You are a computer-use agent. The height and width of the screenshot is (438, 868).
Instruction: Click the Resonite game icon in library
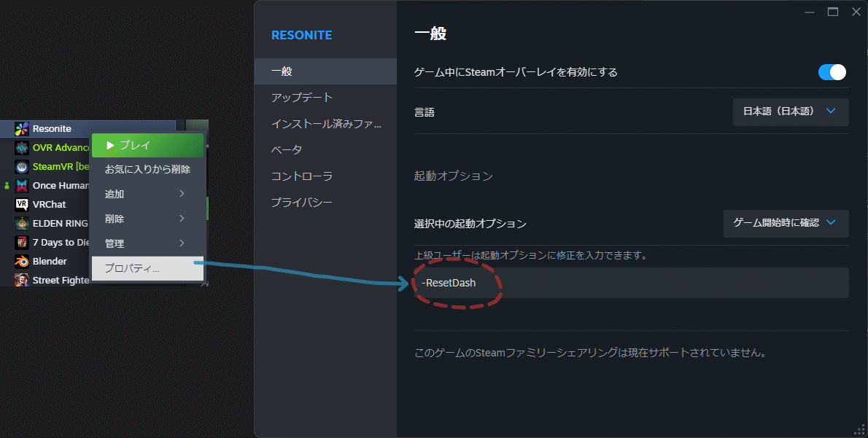pos(22,129)
